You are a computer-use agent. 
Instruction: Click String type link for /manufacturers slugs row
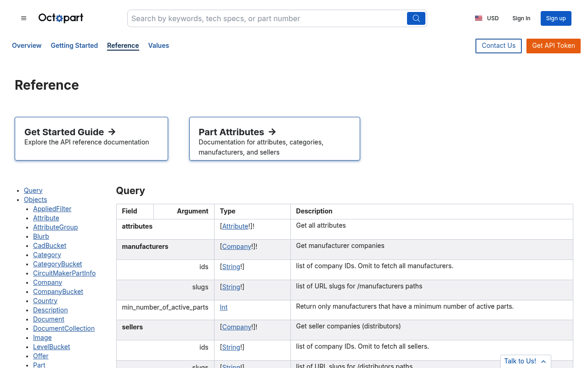click(231, 287)
